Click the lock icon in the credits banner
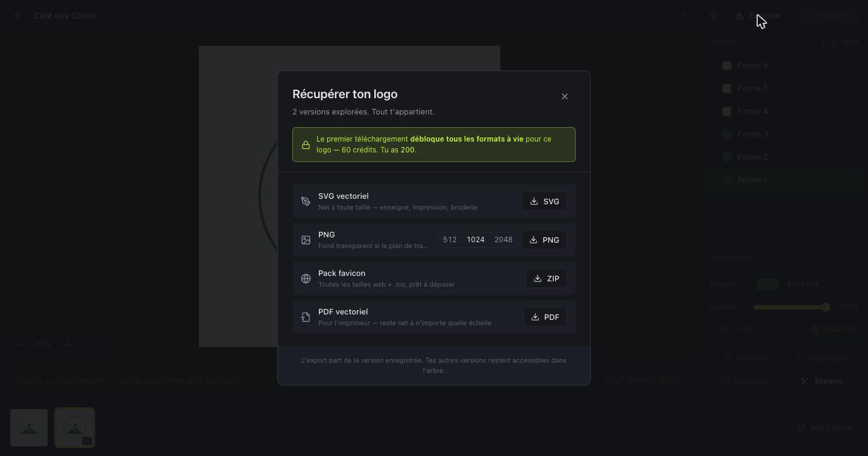Image resolution: width=868 pixels, height=456 pixels. 306,145
